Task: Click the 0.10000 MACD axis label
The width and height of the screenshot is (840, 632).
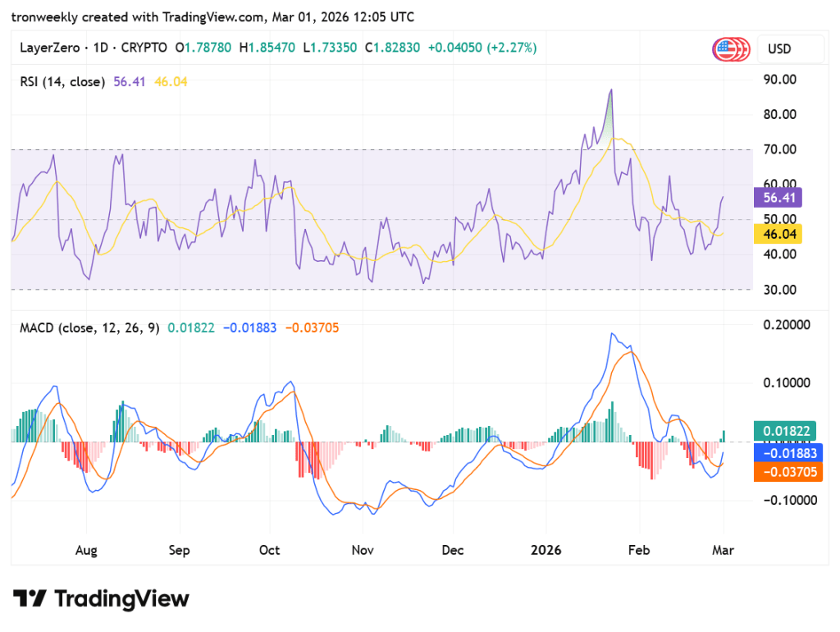Action: pos(787,382)
